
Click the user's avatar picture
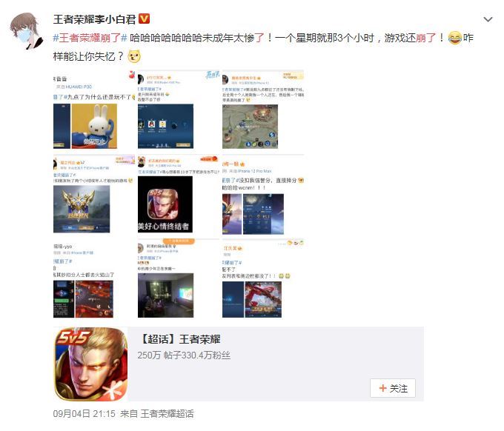(x=26, y=31)
